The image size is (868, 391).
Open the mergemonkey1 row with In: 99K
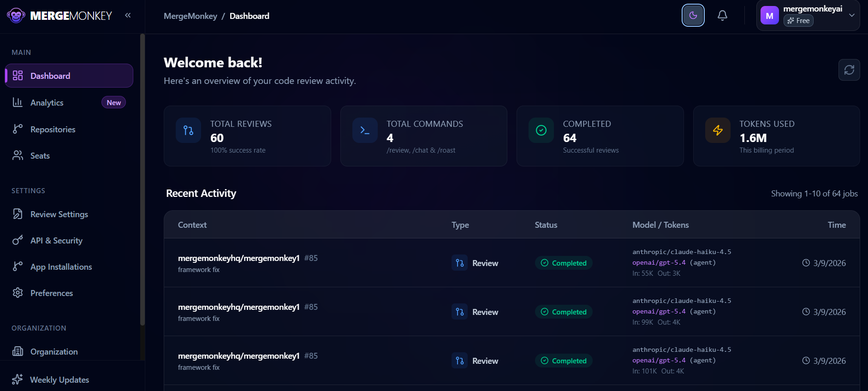pyautogui.click(x=512, y=312)
